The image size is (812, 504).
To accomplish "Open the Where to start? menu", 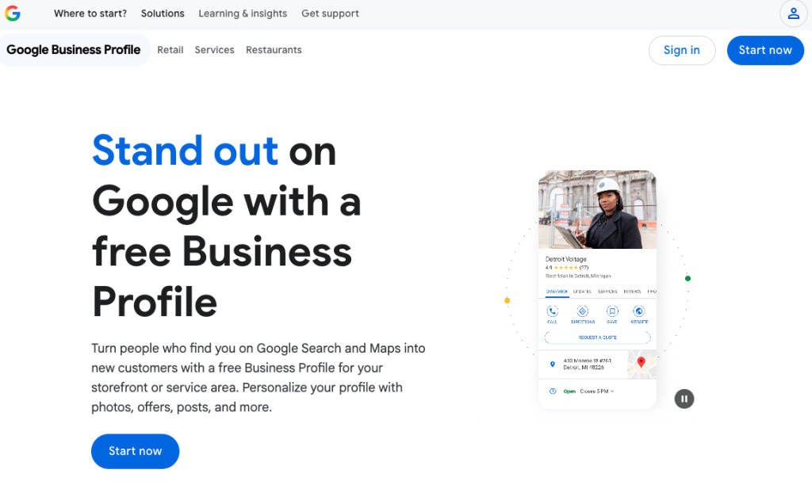I will tap(90, 13).
